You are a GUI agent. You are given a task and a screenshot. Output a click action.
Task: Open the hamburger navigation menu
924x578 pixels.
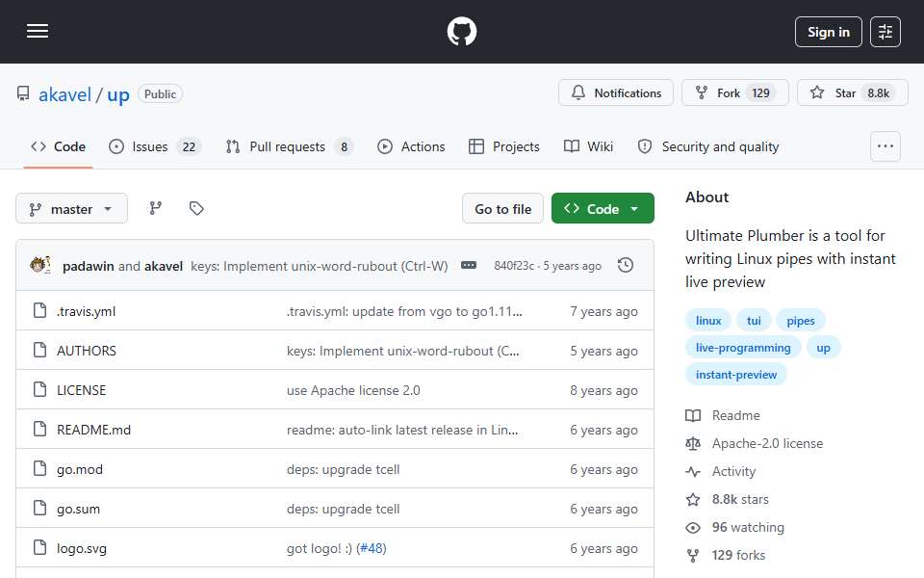pos(38,31)
